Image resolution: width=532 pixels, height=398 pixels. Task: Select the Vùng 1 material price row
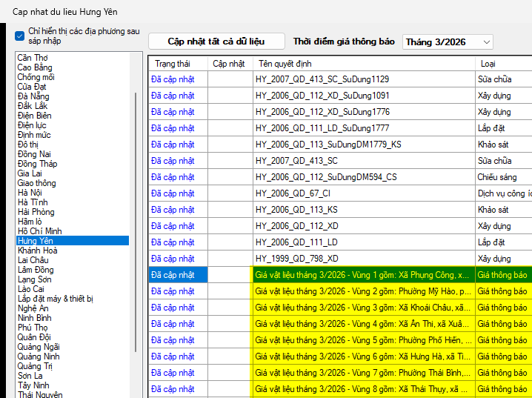point(362,275)
